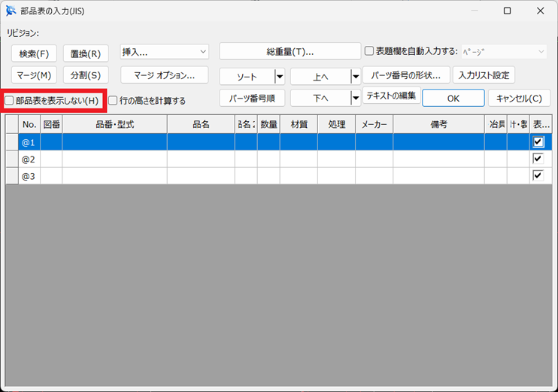Open パーツ番号の形状... settings
Screen dimensions: 558x392
point(406,74)
